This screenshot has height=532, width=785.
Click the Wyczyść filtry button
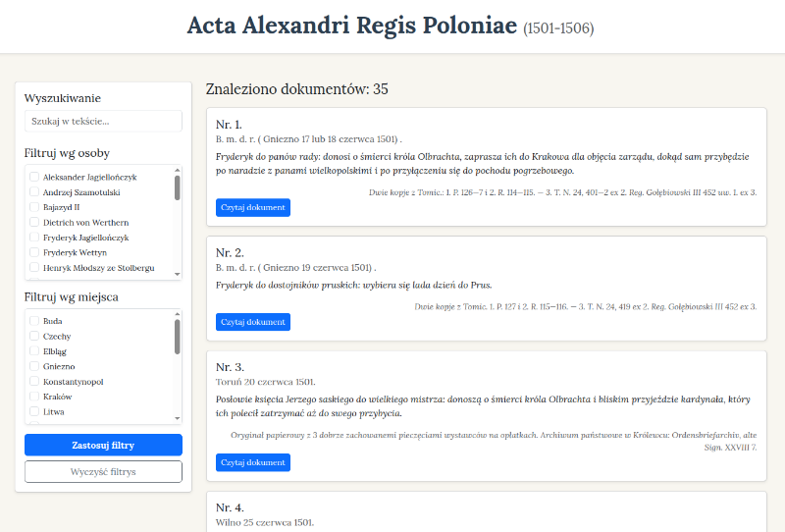(x=103, y=472)
